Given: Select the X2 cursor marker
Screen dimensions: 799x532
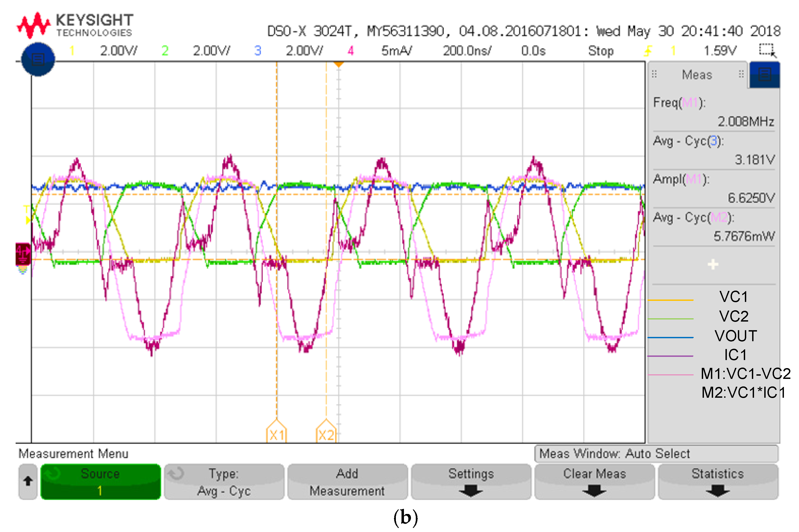Looking at the screenshot, I should pos(326,433).
